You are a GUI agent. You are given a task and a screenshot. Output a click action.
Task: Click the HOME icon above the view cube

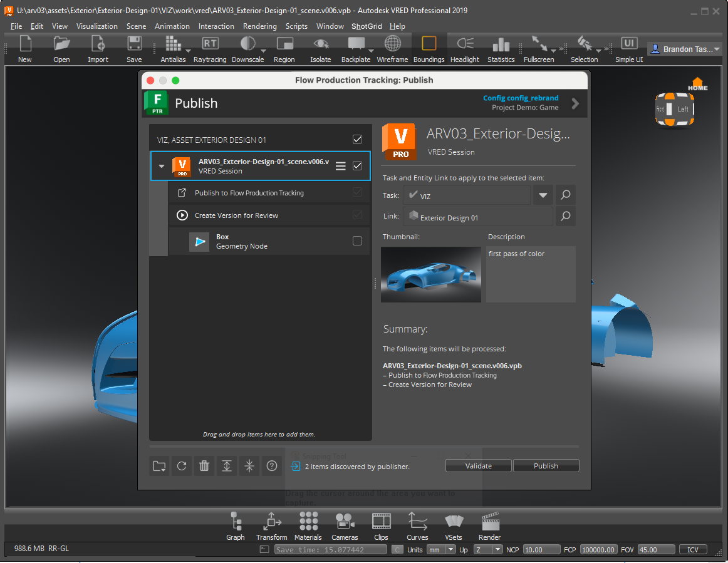697,85
